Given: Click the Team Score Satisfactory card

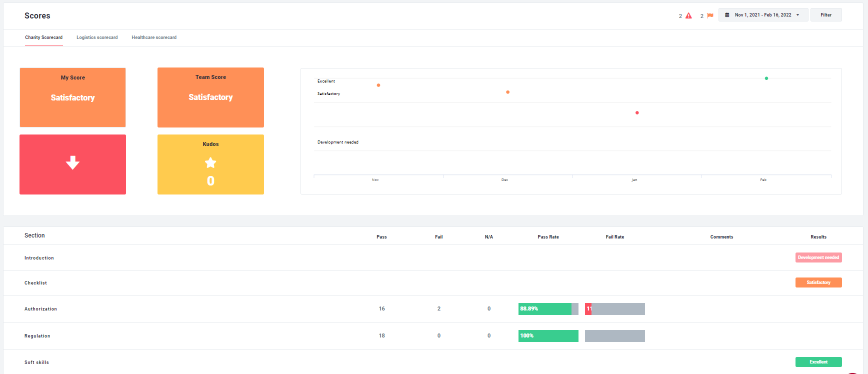Looking at the screenshot, I should click(210, 97).
